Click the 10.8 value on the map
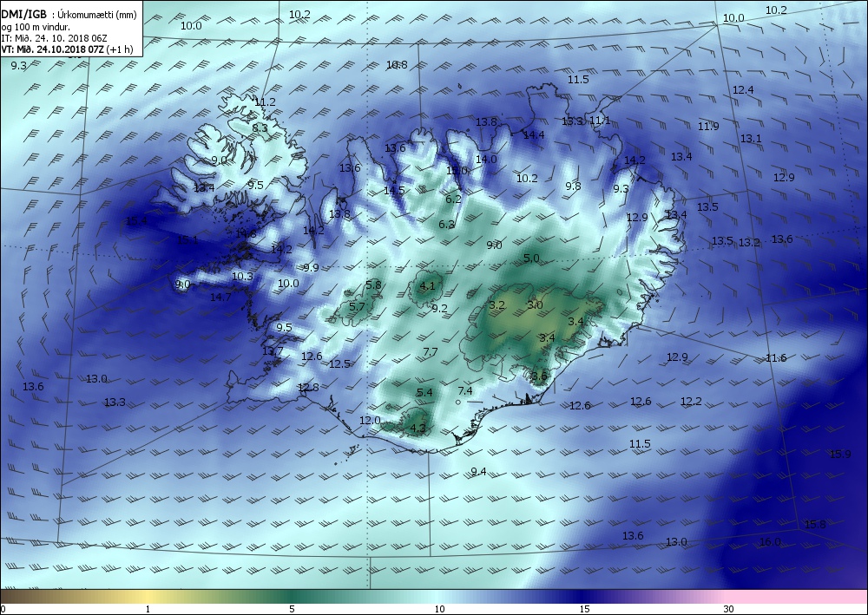868x615 pixels. (397, 65)
